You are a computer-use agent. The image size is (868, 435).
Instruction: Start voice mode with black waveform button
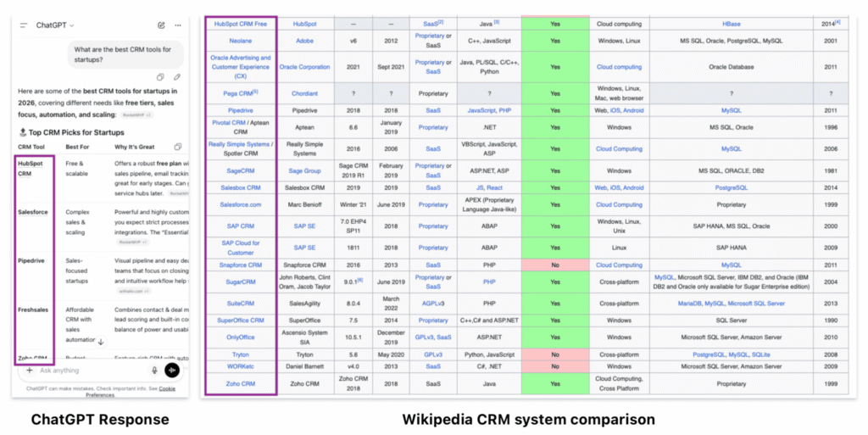tap(171, 371)
